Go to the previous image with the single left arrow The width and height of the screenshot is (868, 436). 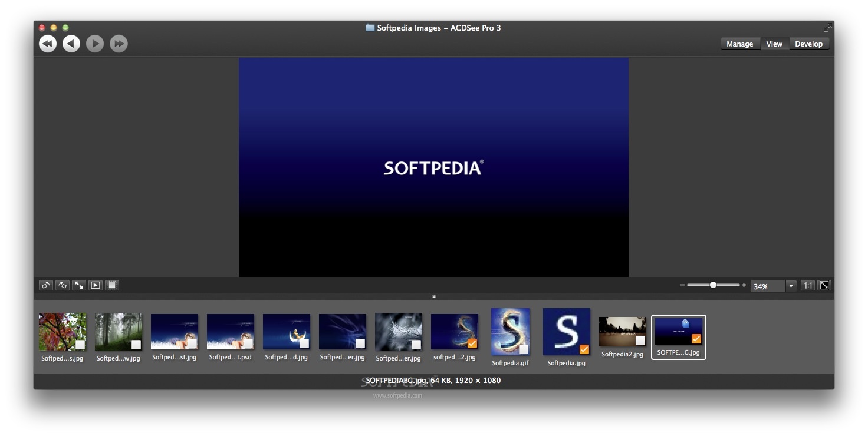point(71,44)
